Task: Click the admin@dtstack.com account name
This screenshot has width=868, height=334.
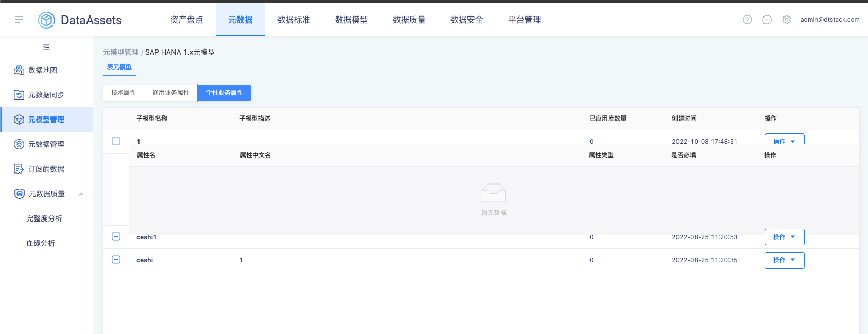Action: pos(830,20)
